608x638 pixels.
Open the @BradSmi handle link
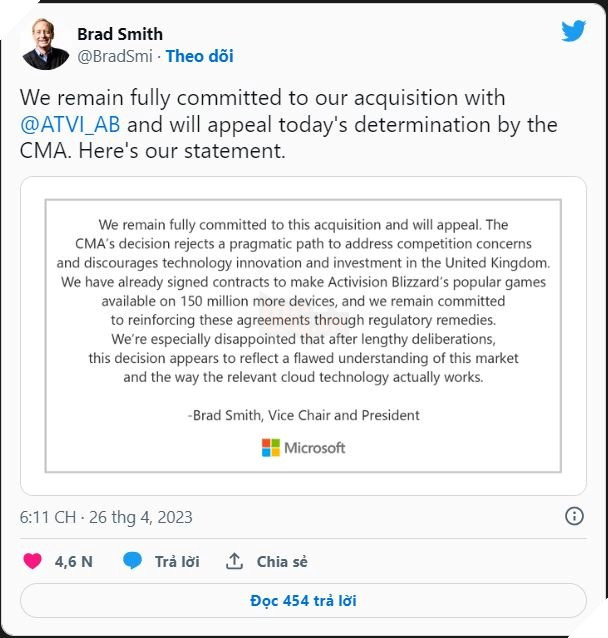[115, 56]
